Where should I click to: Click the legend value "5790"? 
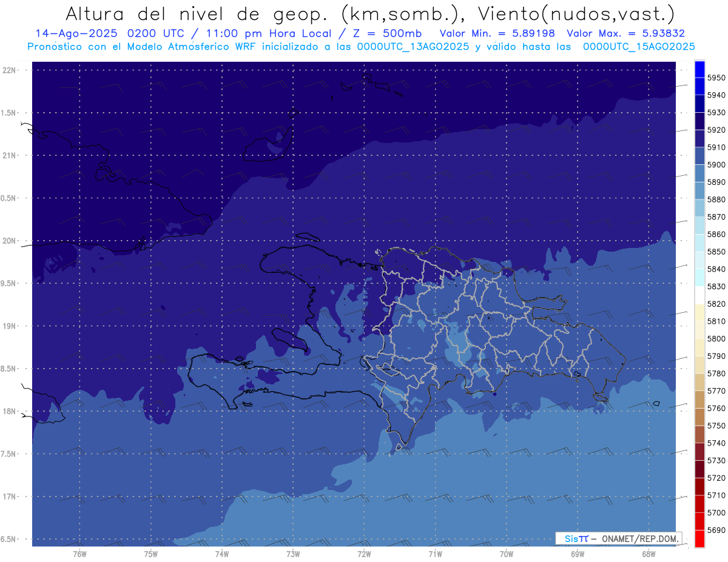716,356
